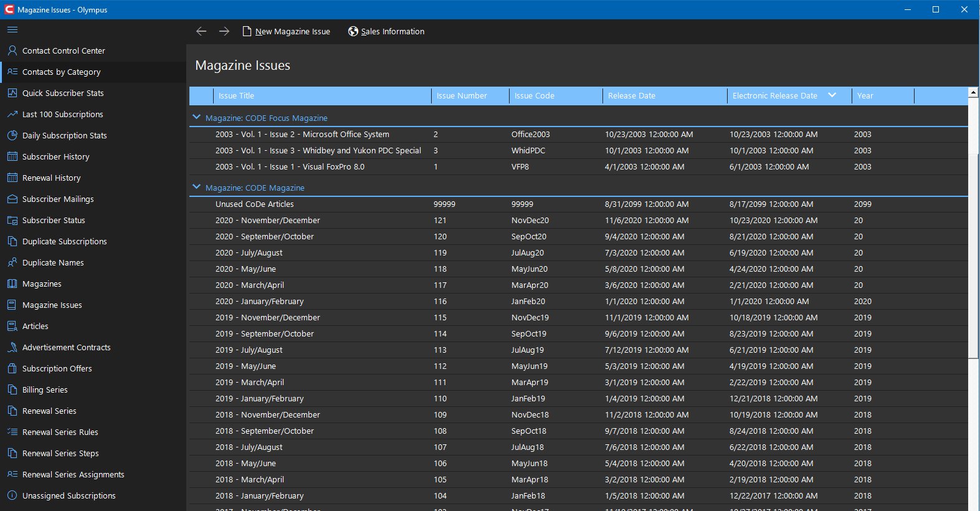Image resolution: width=980 pixels, height=511 pixels.
Task: Select '2020 - July/August' row
Action: [579, 252]
